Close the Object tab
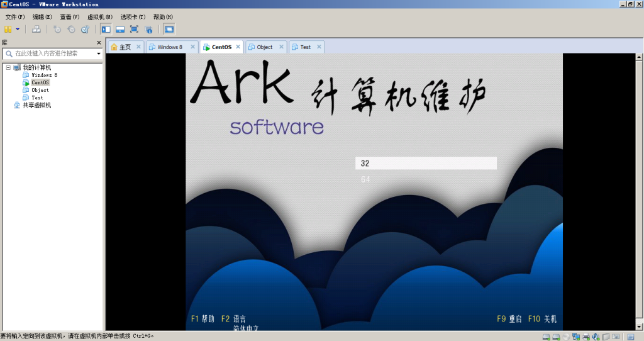 tap(281, 47)
